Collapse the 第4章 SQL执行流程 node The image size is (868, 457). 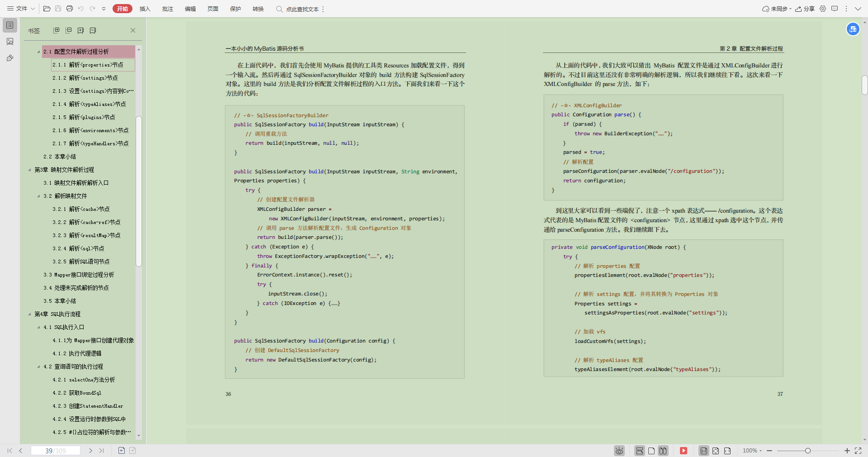[29, 314]
